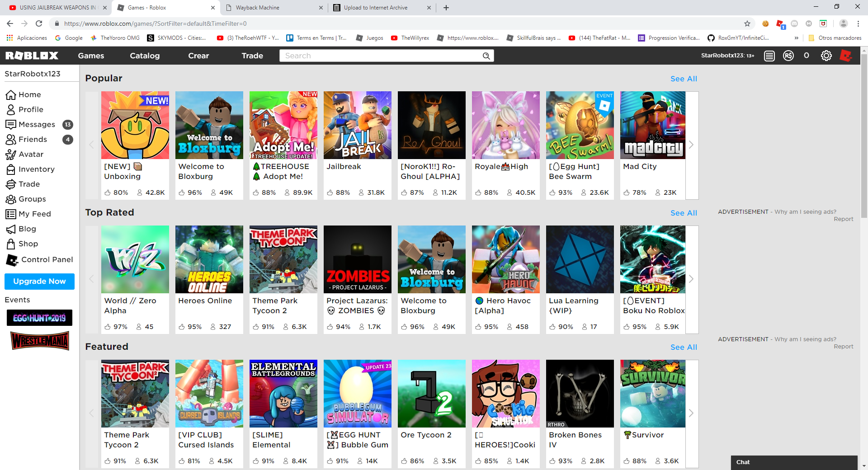This screenshot has width=868, height=470.
Task: Click the browser address bar URL
Action: tap(156, 23)
